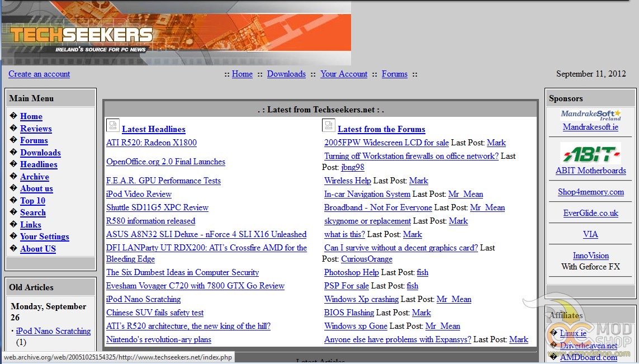
Task: Open BIOS Flashing forum thread
Action: coord(349,313)
